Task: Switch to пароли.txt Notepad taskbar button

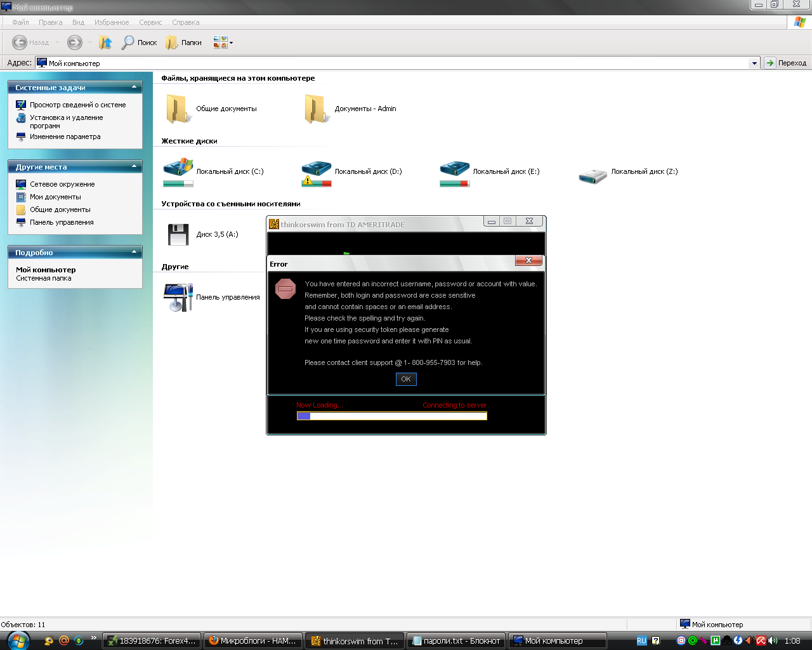Action: pos(456,640)
